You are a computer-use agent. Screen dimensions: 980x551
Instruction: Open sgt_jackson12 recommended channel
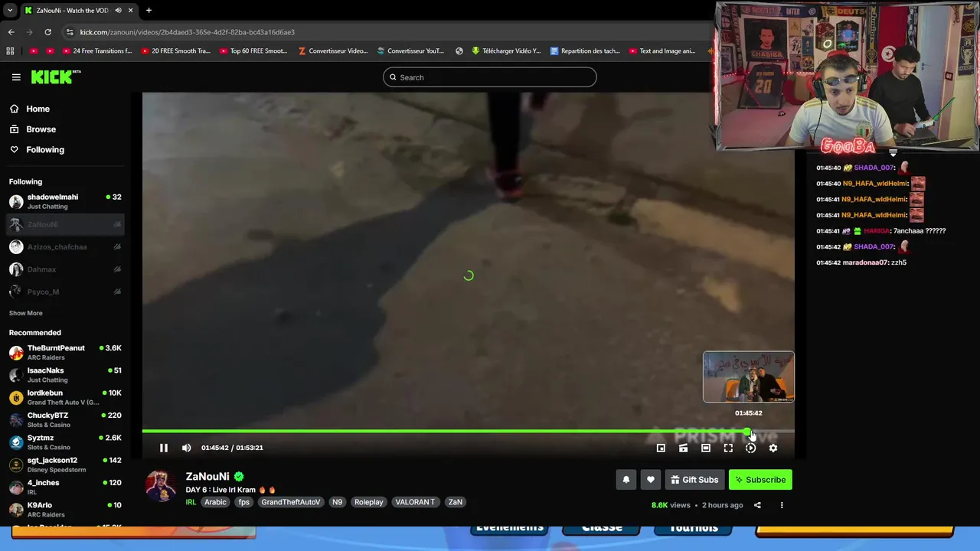65,465
